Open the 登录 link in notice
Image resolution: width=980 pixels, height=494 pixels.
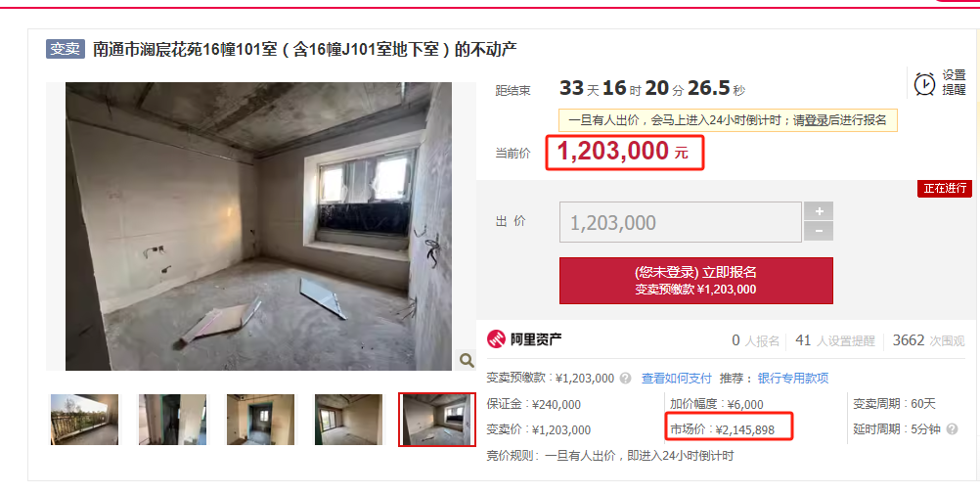click(x=817, y=120)
